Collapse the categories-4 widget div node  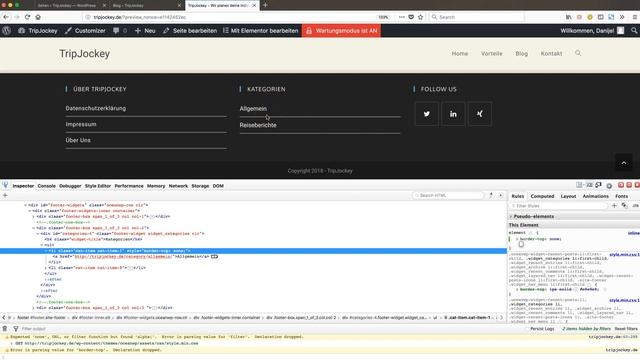[x=38, y=233]
